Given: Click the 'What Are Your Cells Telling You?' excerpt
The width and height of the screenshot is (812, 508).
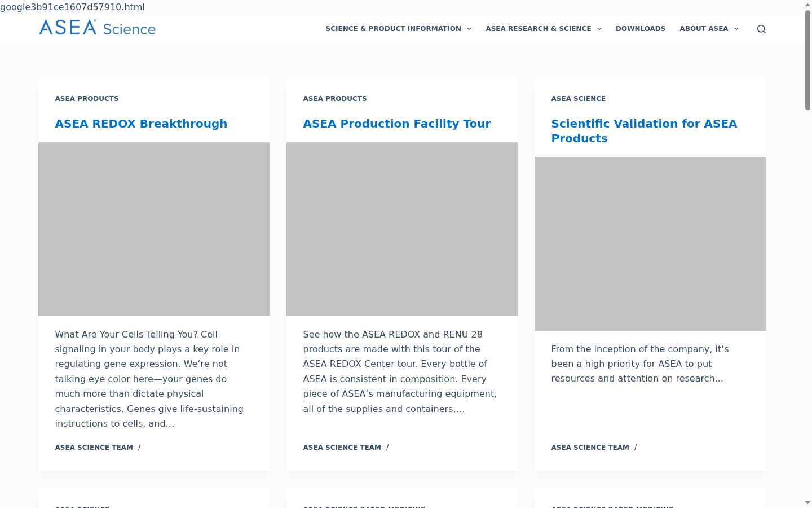Looking at the screenshot, I should pos(149,379).
